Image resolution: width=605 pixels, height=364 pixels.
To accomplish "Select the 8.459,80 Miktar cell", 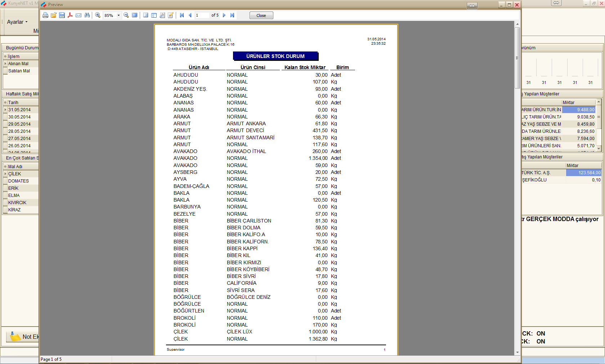I will coord(579,124).
